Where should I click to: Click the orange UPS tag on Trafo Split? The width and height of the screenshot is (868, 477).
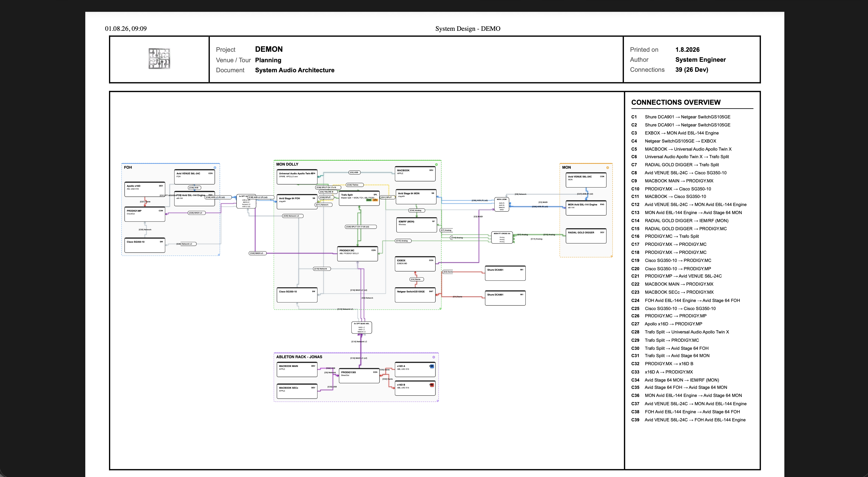pyautogui.click(x=375, y=200)
